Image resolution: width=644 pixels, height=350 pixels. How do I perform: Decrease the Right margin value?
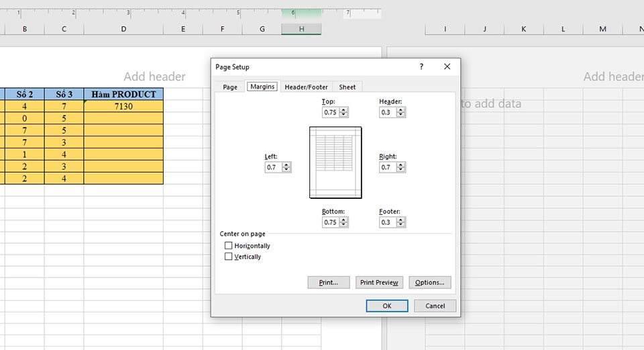coord(401,170)
